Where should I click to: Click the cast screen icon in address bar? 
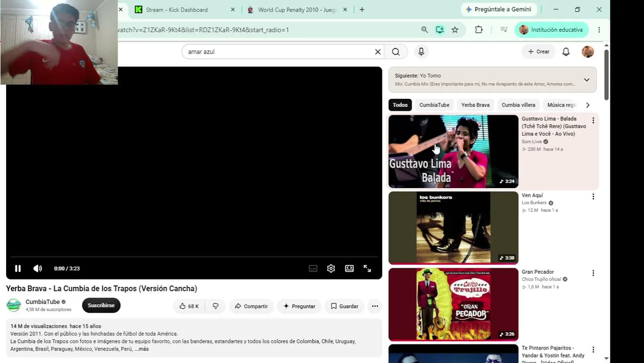click(x=440, y=30)
